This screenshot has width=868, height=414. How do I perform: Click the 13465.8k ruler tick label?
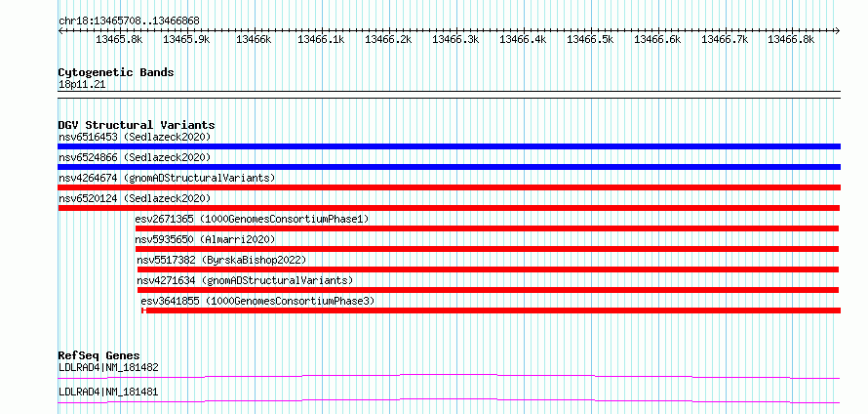(119, 39)
